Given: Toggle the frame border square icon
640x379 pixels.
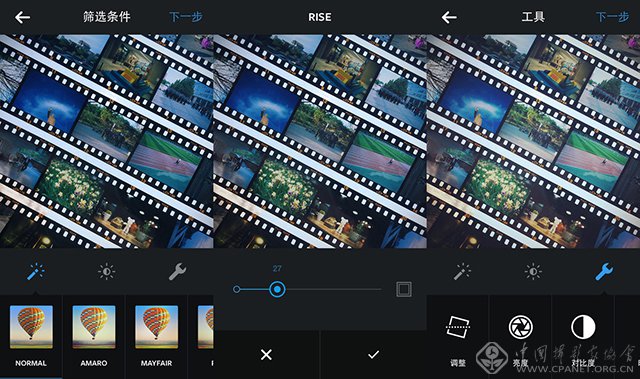Looking at the screenshot, I should coord(404,289).
